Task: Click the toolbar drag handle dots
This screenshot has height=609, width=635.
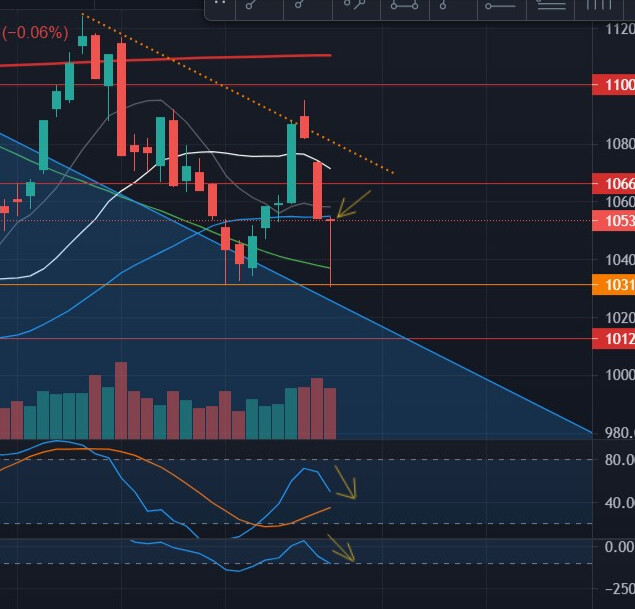Action: pos(221,6)
